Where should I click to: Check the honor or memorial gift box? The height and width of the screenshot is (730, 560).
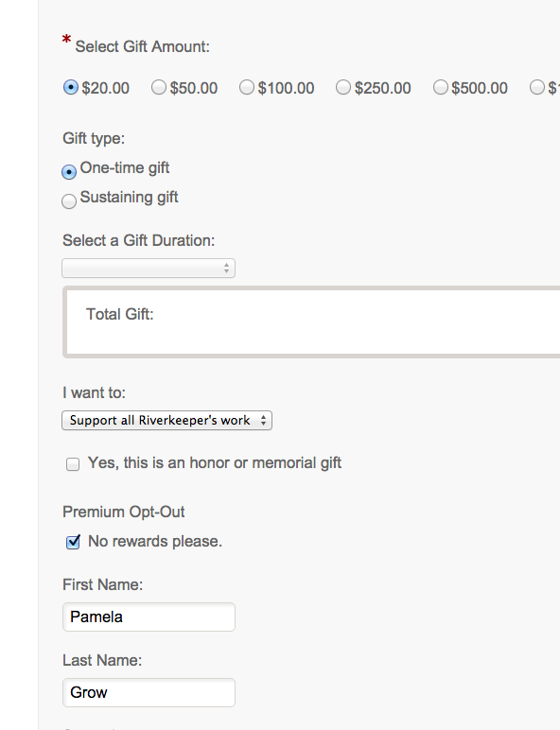tap(73, 464)
